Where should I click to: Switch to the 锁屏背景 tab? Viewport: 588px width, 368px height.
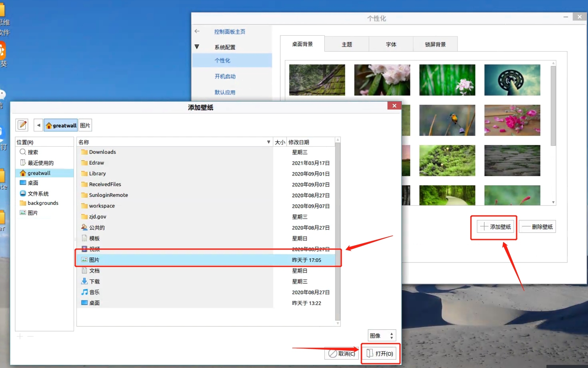(x=435, y=44)
